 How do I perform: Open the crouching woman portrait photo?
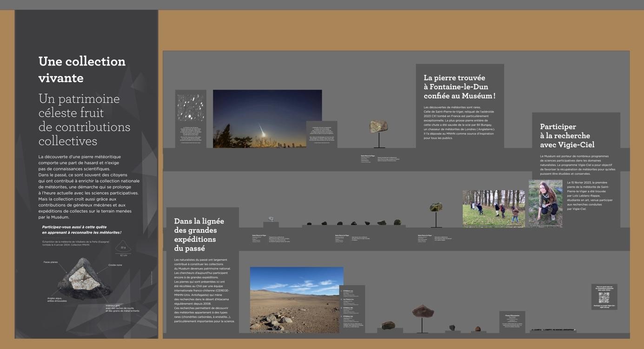(545, 204)
